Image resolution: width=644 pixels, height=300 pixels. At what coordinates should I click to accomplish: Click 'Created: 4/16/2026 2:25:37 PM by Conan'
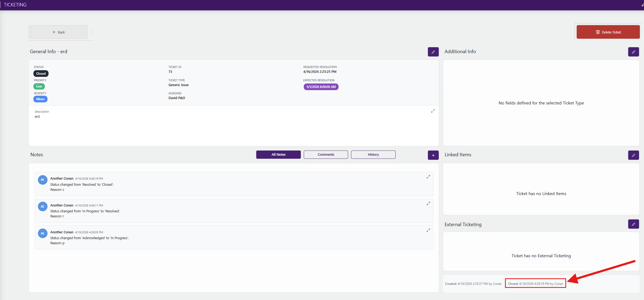tap(473, 284)
